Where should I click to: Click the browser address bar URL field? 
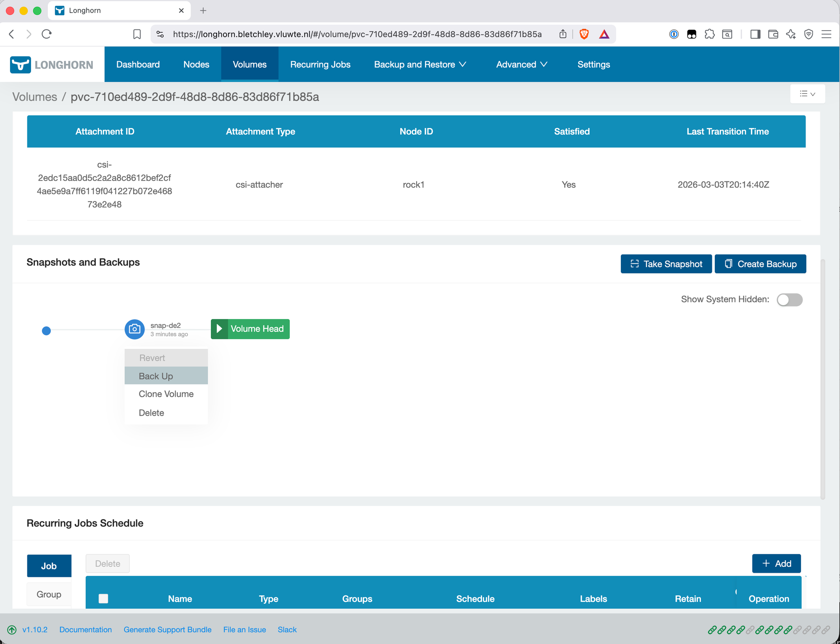pos(357,34)
